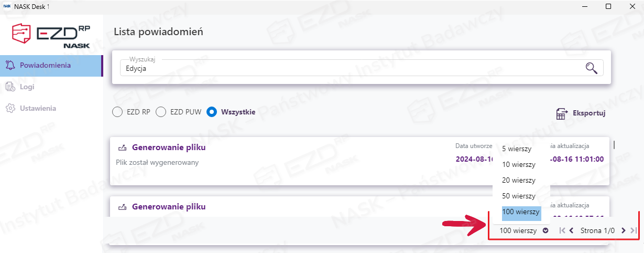Click the Logi document icon

tap(10, 87)
